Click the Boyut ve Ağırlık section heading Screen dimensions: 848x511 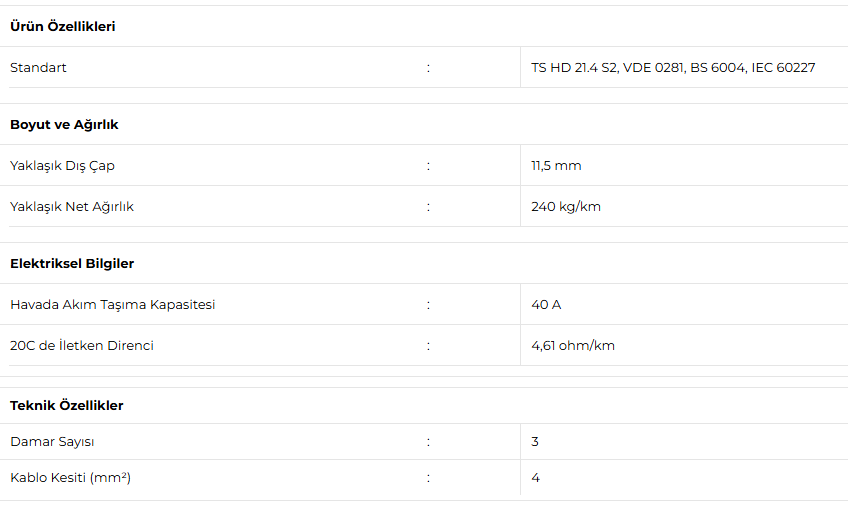pyautogui.click(x=64, y=124)
